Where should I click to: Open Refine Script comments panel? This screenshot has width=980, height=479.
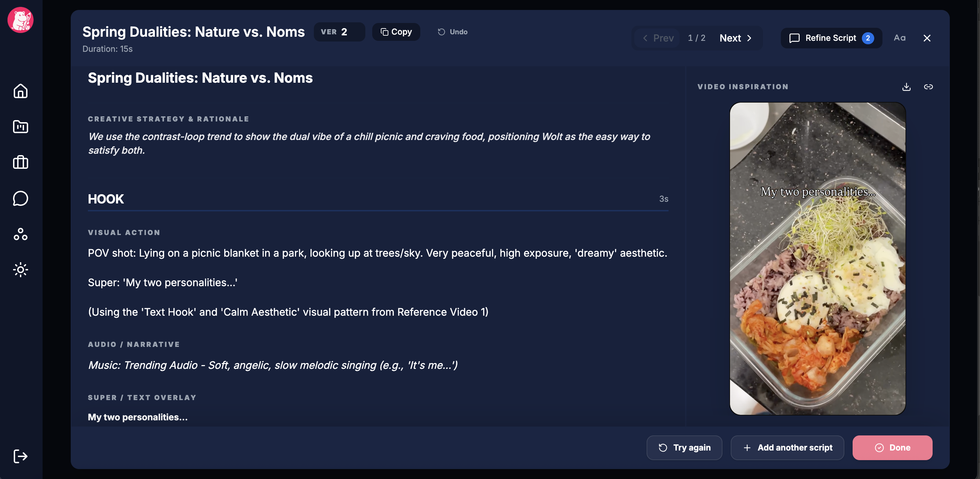(831, 38)
